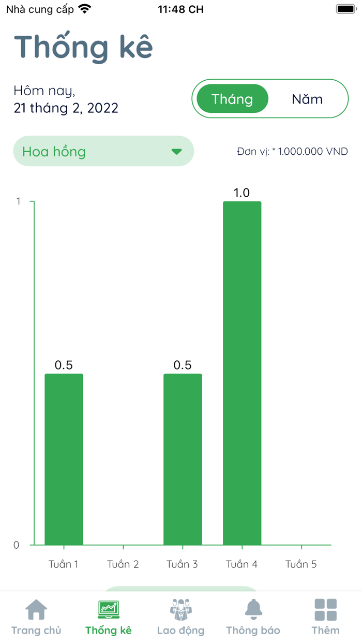The width and height of the screenshot is (362, 644).
Task: Tap the Wi-Fi status icon
Action: (x=84, y=9)
